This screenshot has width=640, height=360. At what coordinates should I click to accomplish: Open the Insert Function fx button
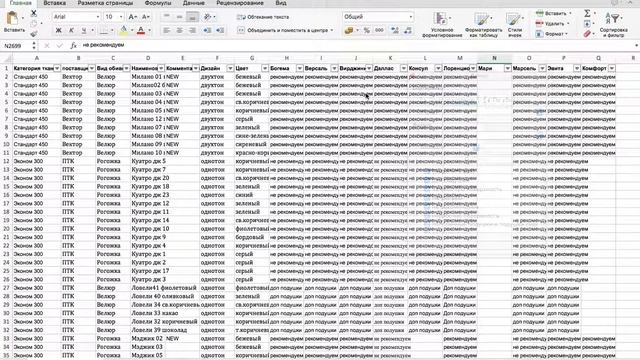(x=73, y=46)
